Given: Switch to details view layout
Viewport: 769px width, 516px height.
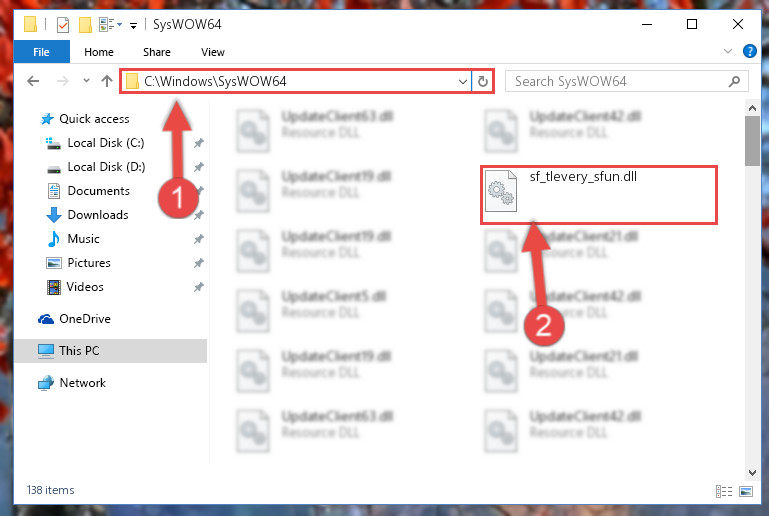Looking at the screenshot, I should click(724, 491).
